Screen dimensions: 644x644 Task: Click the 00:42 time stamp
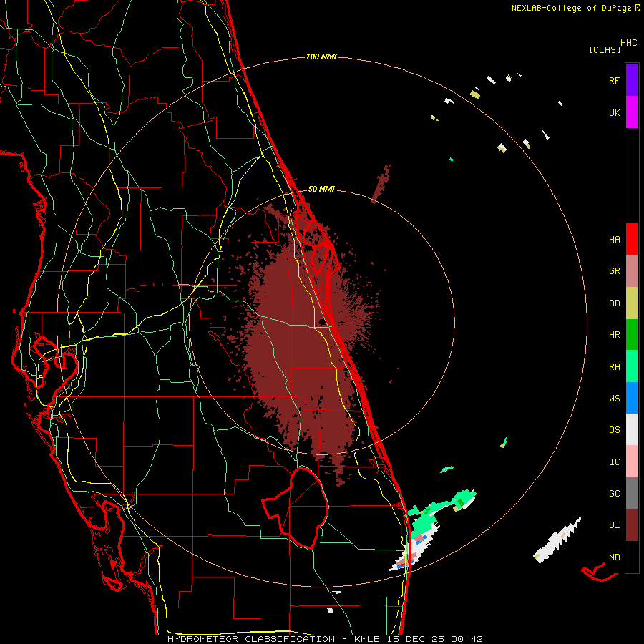point(467,639)
